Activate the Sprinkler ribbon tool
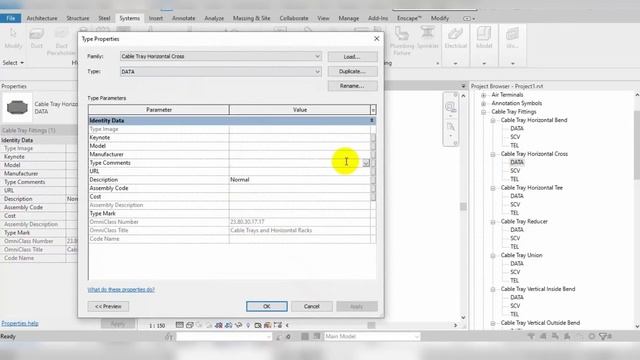 pyautogui.click(x=427, y=38)
